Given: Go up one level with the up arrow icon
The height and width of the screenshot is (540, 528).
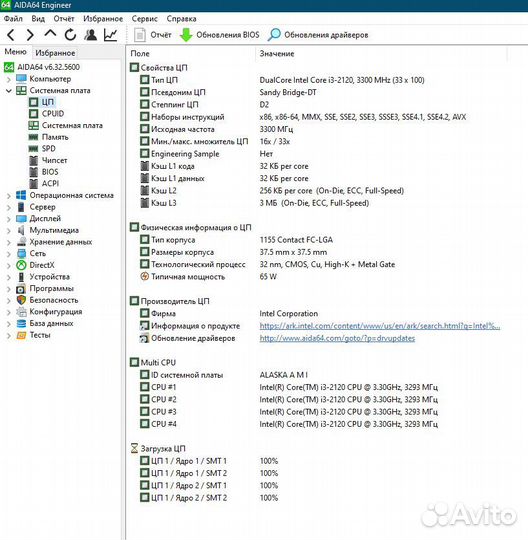Looking at the screenshot, I should tap(50, 34).
